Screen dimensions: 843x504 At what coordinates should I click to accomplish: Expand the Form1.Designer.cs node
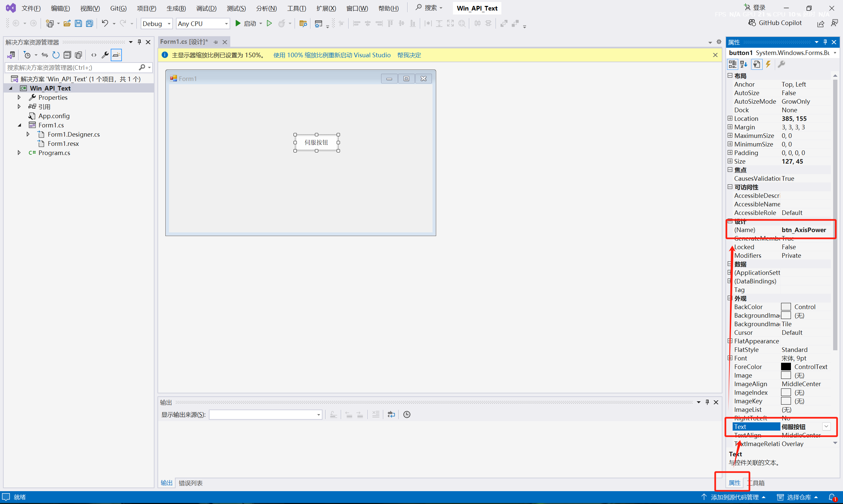click(28, 135)
